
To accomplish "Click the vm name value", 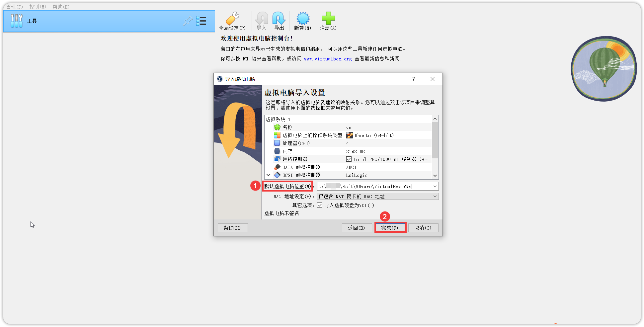I will 349,127.
